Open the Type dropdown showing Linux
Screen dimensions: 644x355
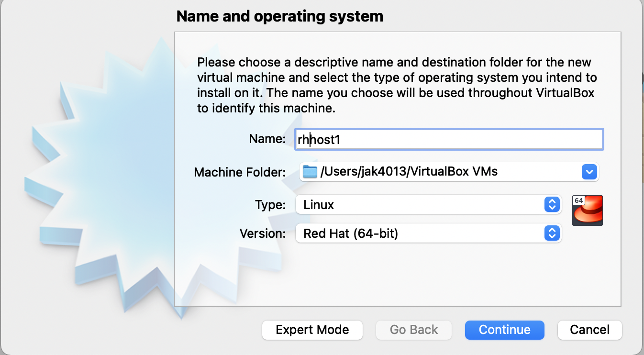[x=428, y=205]
